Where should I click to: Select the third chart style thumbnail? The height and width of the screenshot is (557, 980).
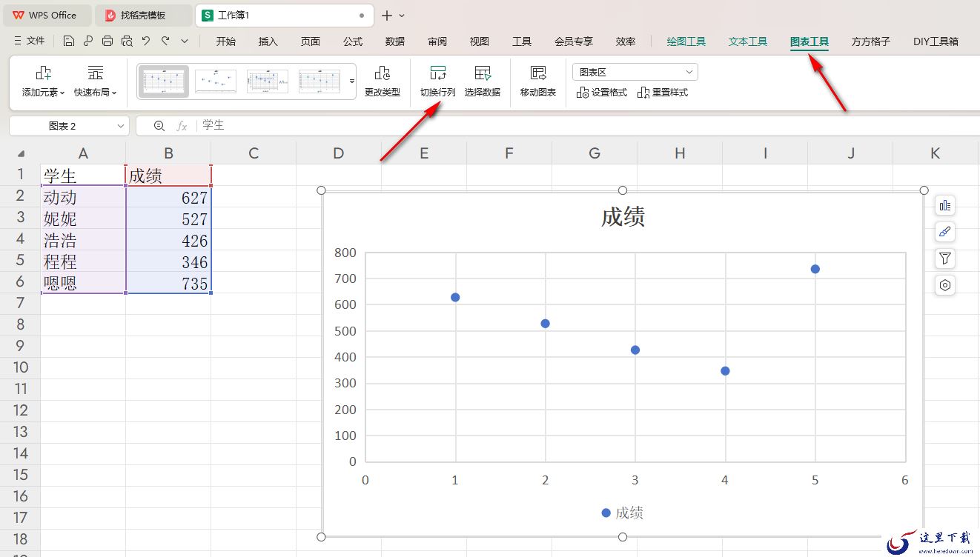coord(268,81)
